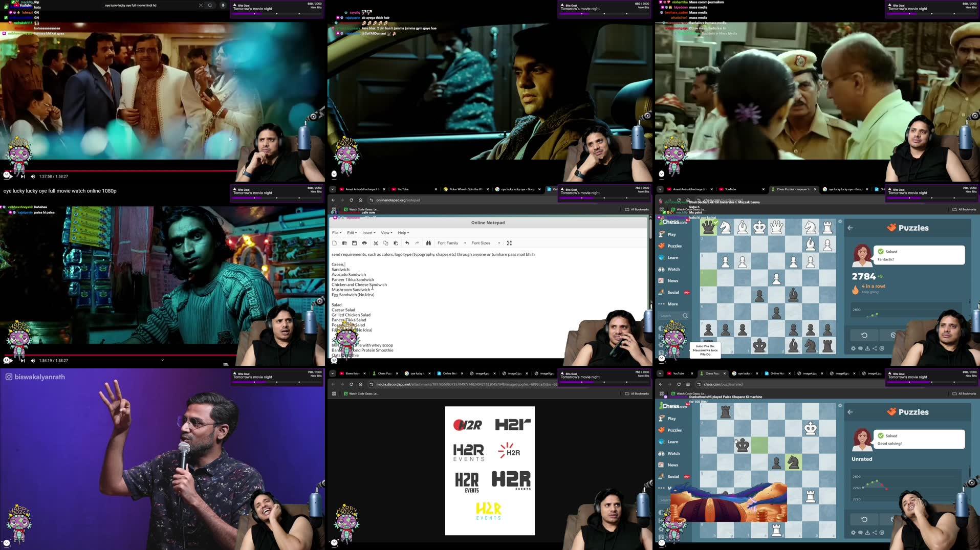Switch to Biswa Kaly tab in H2R logo browser
Screen dimensions: 980x550
click(352, 373)
